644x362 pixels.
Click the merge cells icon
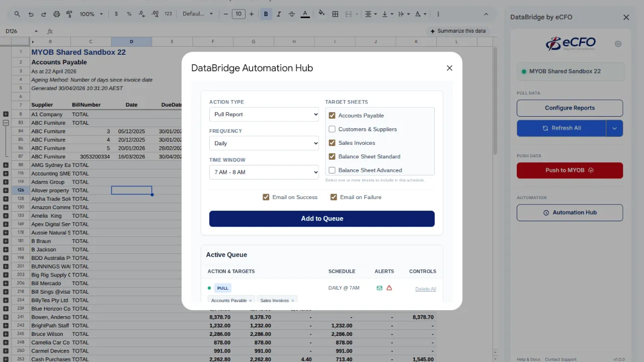pyautogui.click(x=348, y=14)
